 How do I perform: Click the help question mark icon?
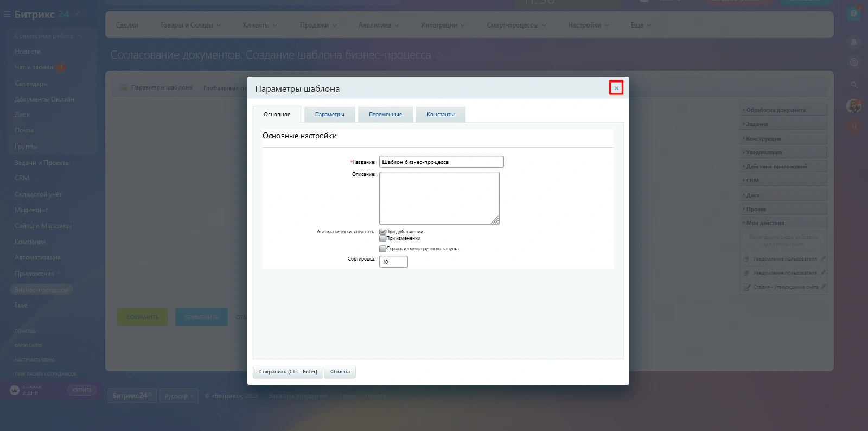(x=853, y=14)
